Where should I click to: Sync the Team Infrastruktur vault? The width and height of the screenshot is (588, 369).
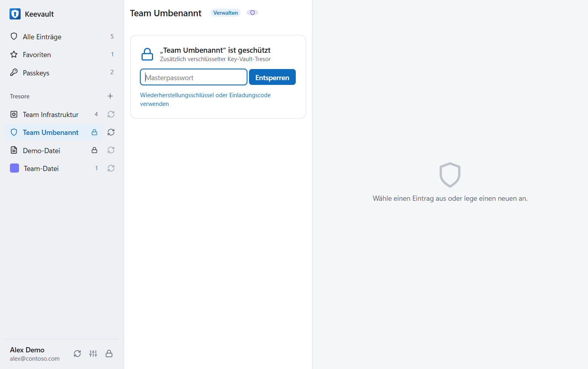coord(111,114)
